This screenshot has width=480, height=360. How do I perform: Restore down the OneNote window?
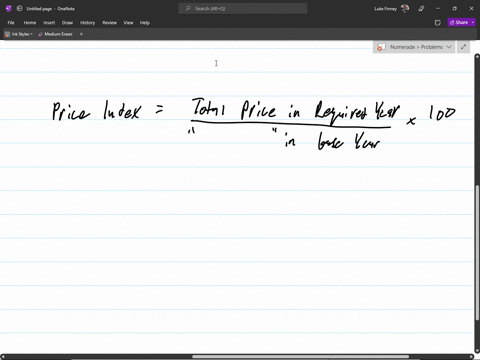[x=455, y=9]
